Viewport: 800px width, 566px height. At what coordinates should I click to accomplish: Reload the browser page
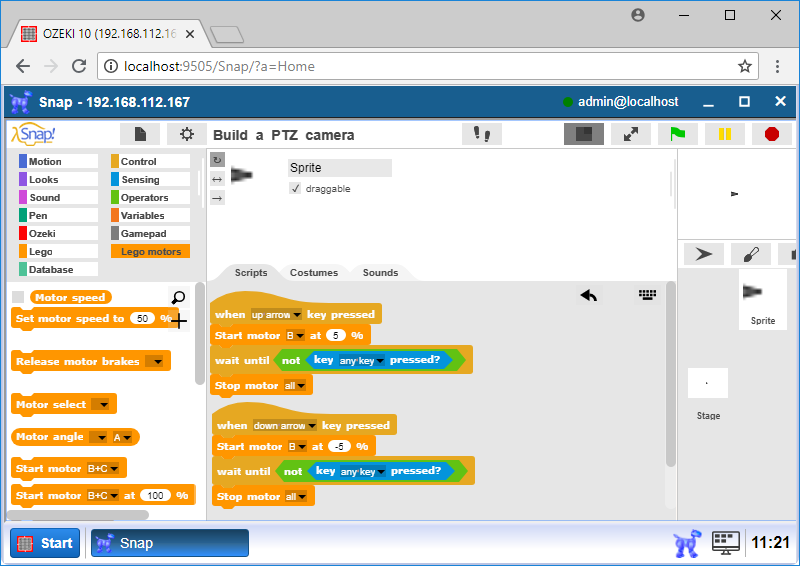[x=79, y=66]
